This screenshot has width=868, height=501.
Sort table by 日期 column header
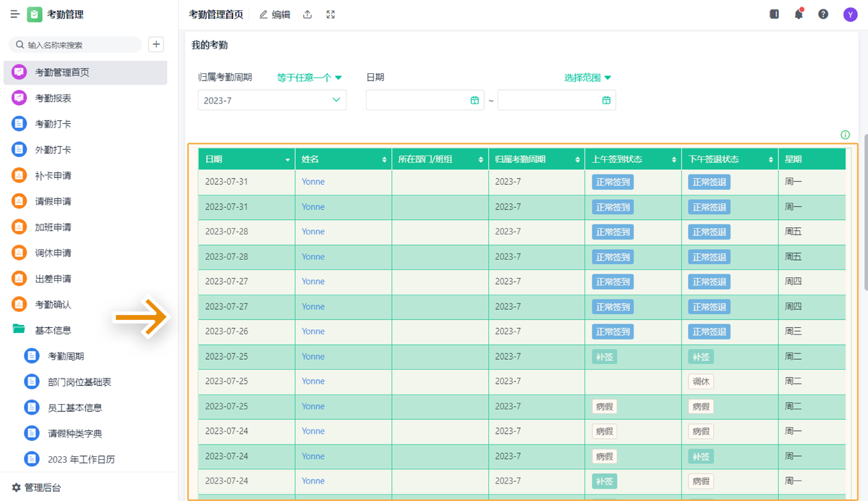pyautogui.click(x=246, y=159)
